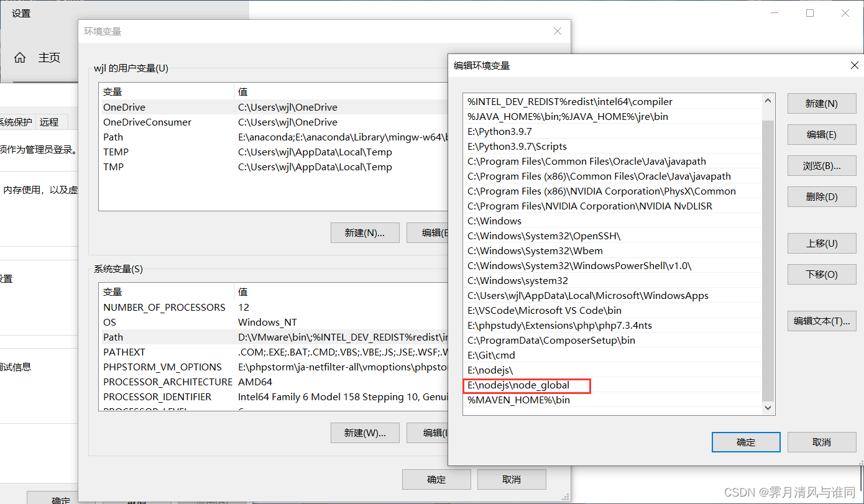The image size is (864, 504).
Task: Select the PHPSTORM_VM_OPTIONS system variable
Action: pos(273,367)
